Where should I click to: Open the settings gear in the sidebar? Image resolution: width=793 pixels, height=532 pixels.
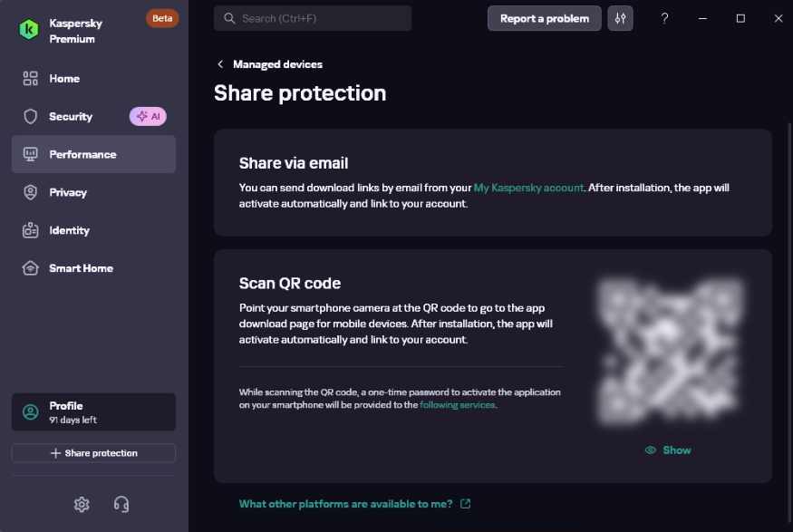[x=82, y=504]
